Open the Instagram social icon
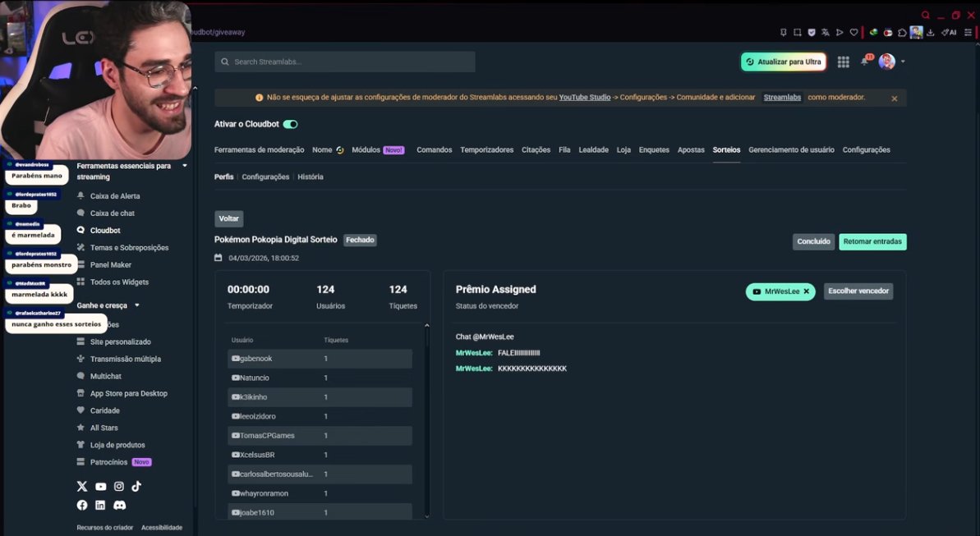This screenshot has height=536, width=980. [119, 486]
